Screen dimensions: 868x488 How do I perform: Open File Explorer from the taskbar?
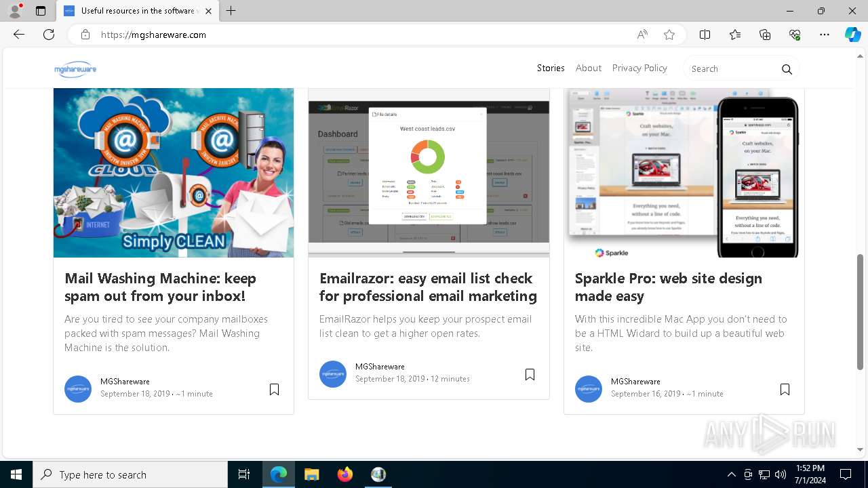pyautogui.click(x=312, y=474)
